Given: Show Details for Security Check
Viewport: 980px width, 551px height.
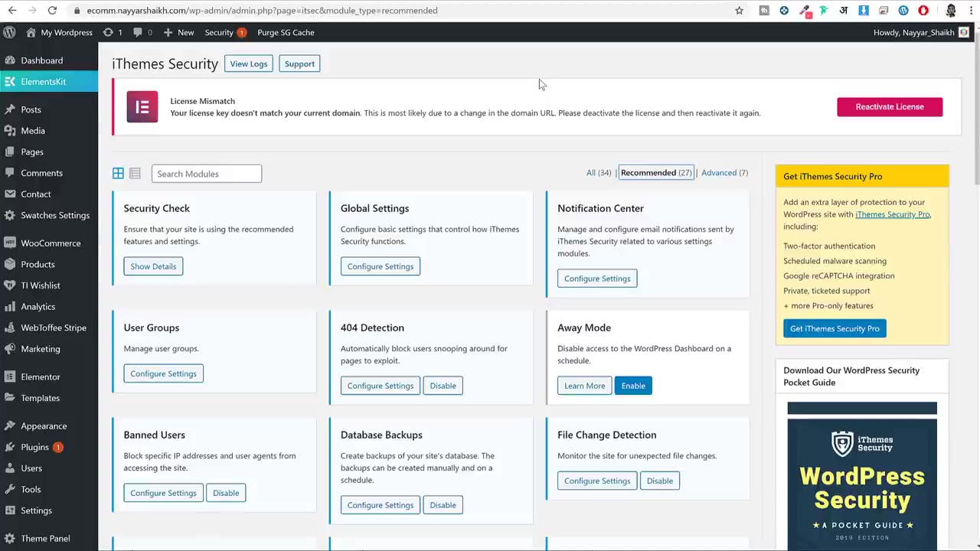Looking at the screenshot, I should tap(153, 266).
